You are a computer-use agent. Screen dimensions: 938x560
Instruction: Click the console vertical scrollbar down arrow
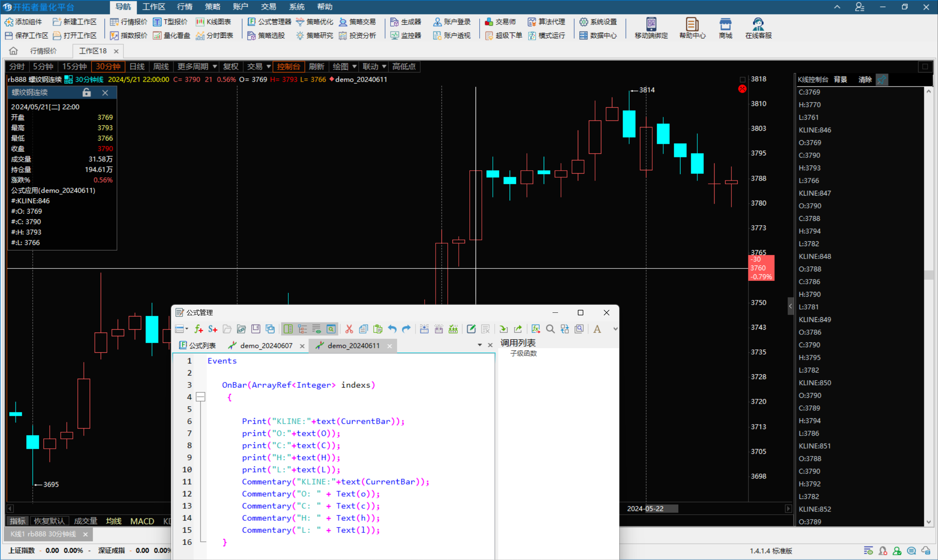929,522
